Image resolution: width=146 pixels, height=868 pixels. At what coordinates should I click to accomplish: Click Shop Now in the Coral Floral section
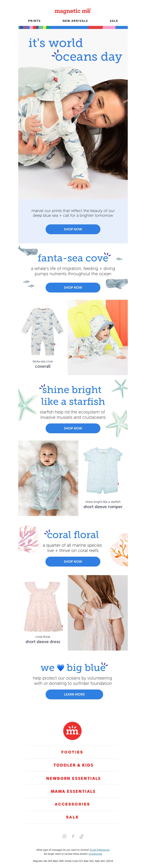[73, 561]
